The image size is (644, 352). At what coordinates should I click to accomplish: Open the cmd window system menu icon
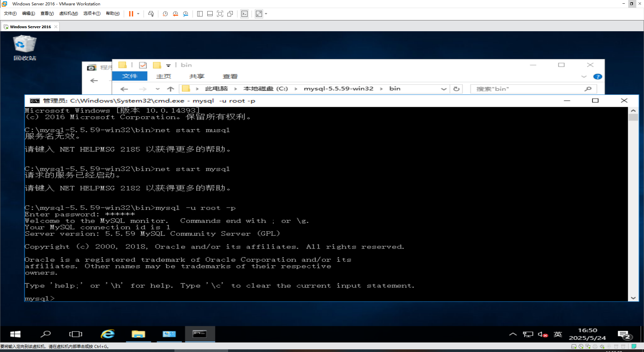coord(35,101)
